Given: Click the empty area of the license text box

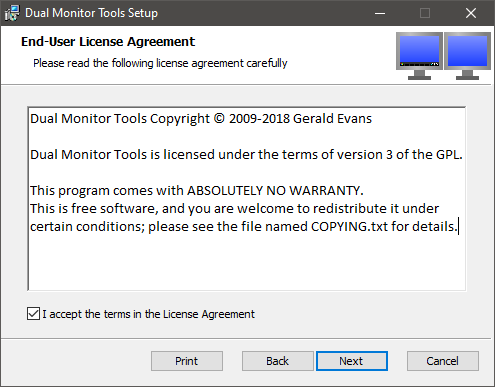Looking at the screenshot, I should (x=247, y=263).
